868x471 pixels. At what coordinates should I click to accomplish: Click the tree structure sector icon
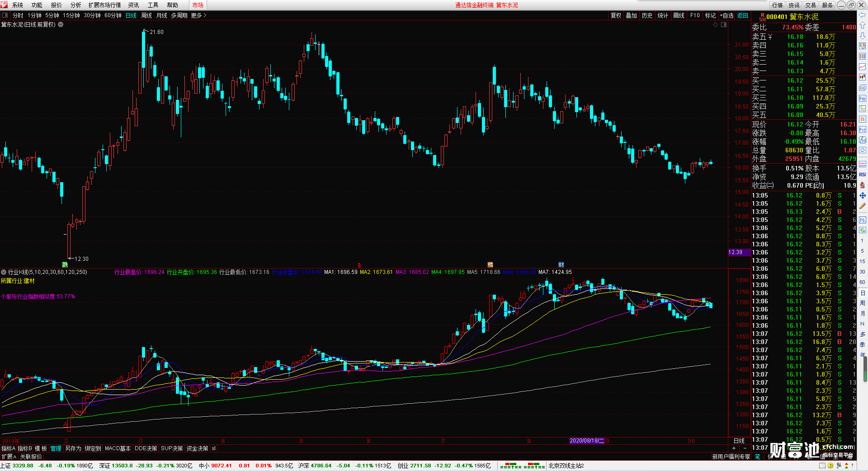863,108
